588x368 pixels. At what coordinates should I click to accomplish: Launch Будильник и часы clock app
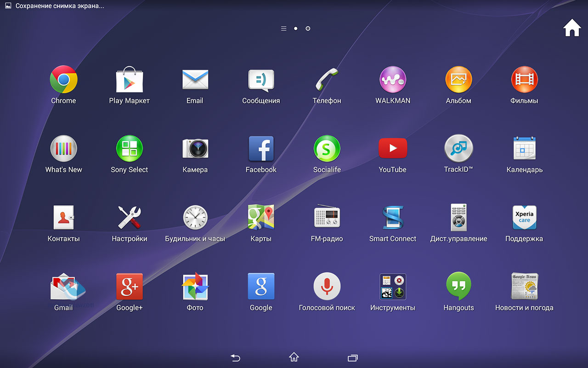195,218
